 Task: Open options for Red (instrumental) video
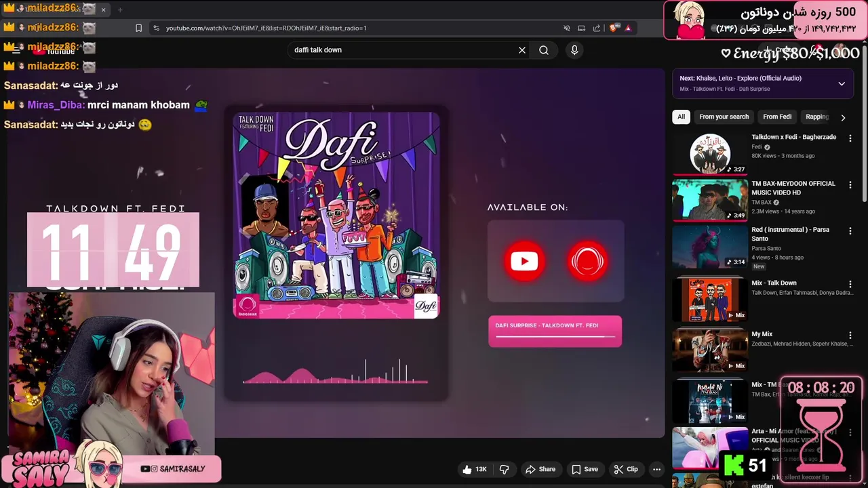[x=850, y=230]
